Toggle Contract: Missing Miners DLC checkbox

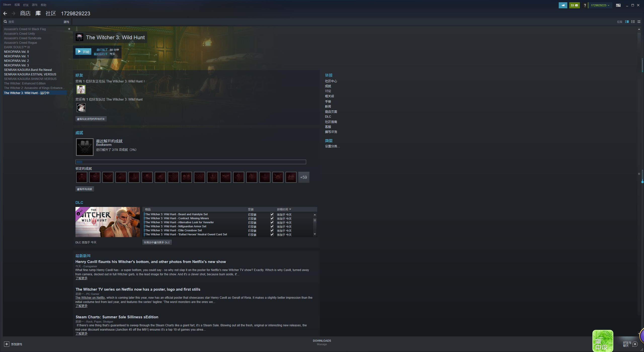coord(272,218)
